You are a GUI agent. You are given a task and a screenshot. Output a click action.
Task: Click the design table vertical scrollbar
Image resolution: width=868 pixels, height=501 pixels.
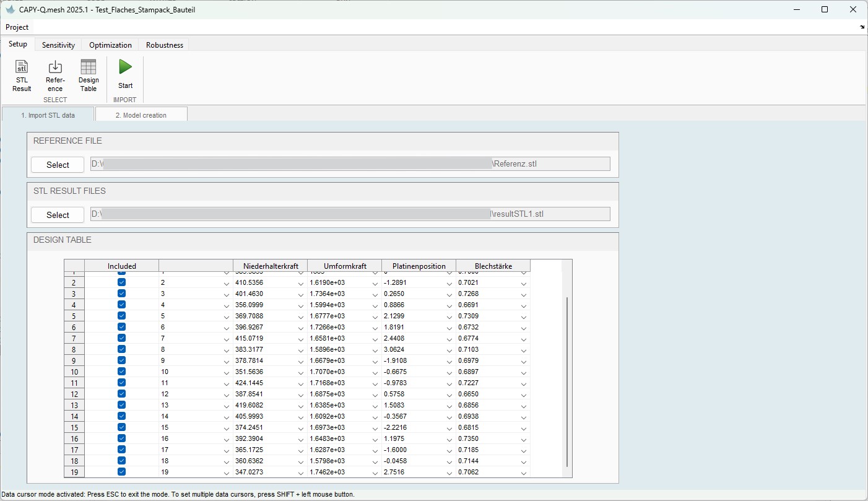(x=566, y=382)
